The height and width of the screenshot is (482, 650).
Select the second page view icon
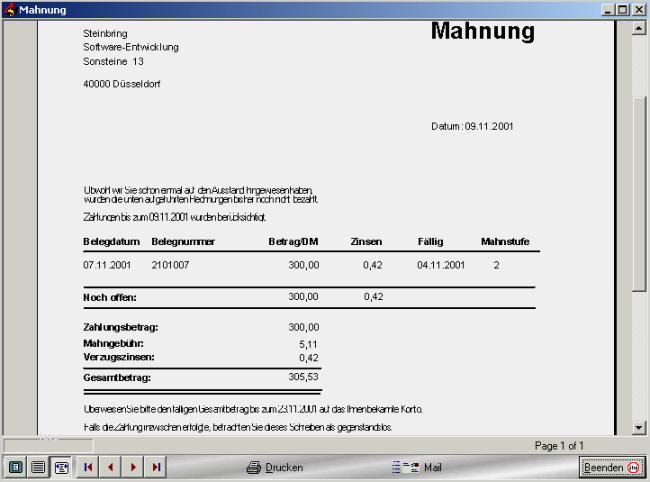[38, 467]
